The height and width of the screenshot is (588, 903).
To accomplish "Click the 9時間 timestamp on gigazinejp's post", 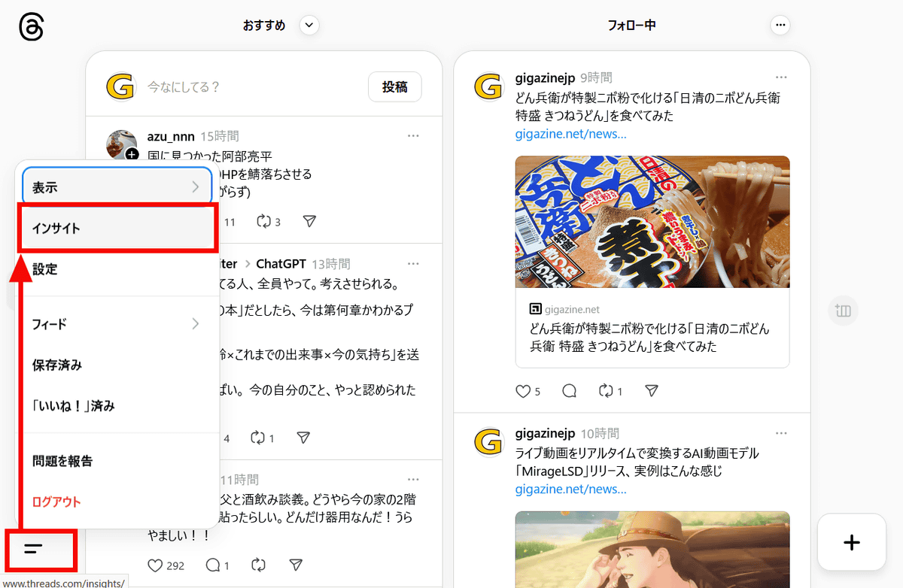I will pos(596,77).
